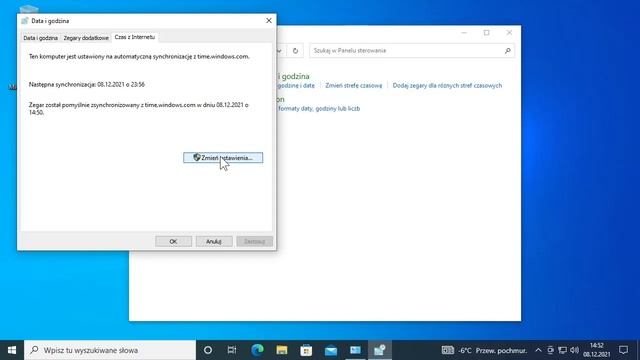Select the Czas z Internetu tab
This screenshot has width=640, height=360.
pos(135,37)
